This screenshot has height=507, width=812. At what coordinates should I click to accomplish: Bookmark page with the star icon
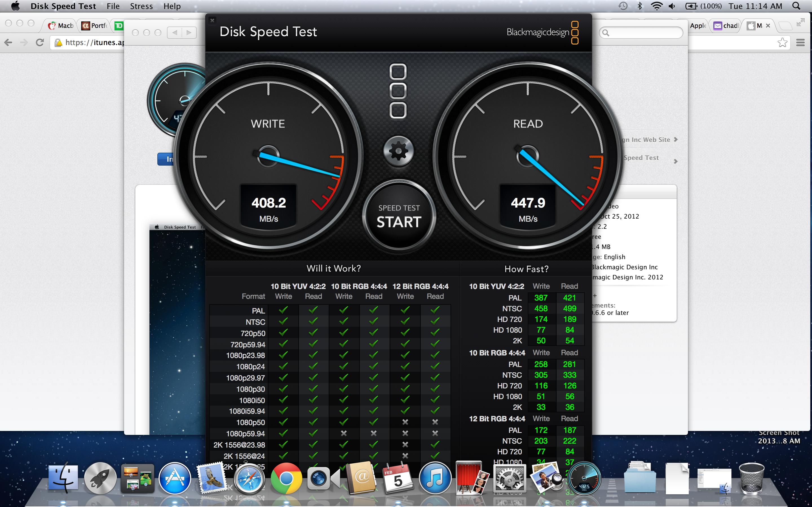782,43
